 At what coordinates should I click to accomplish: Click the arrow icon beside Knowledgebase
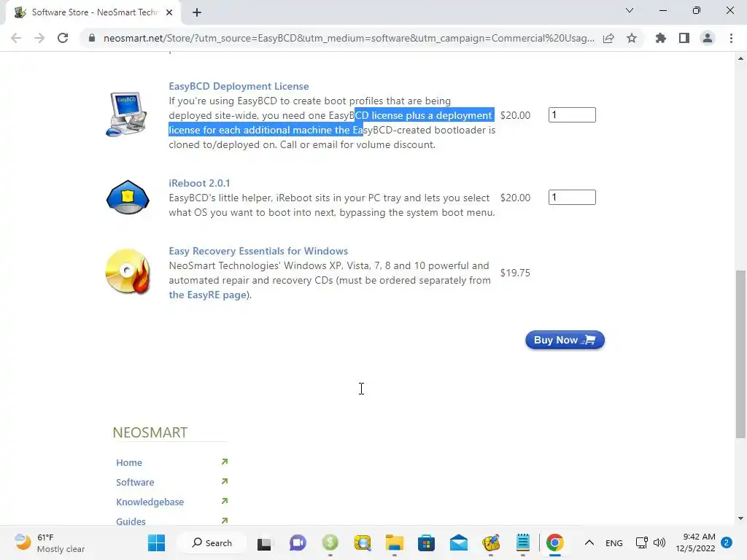pos(225,501)
